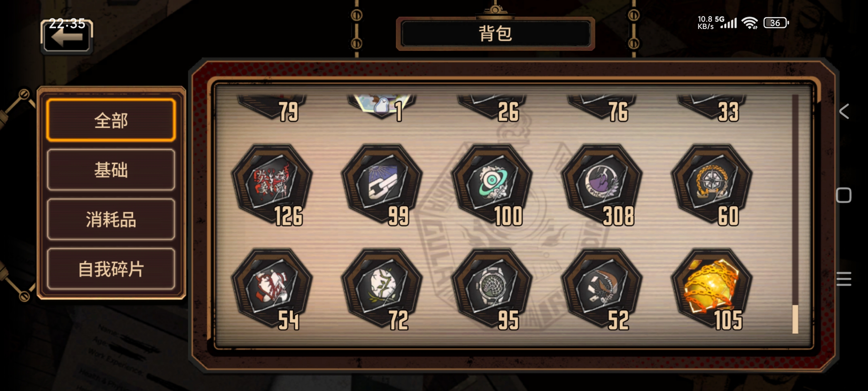
Task: Select the white egg with vines, count 72
Action: coord(382,288)
